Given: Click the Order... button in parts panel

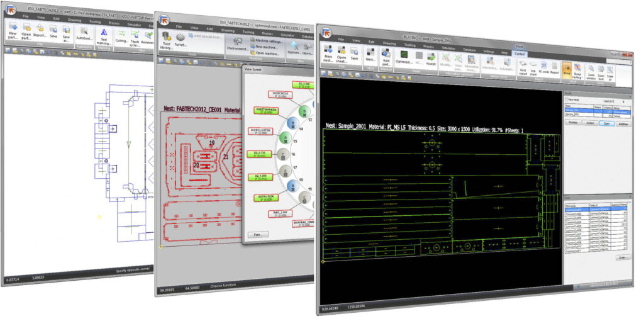Looking at the screenshot, I should 623,257.
